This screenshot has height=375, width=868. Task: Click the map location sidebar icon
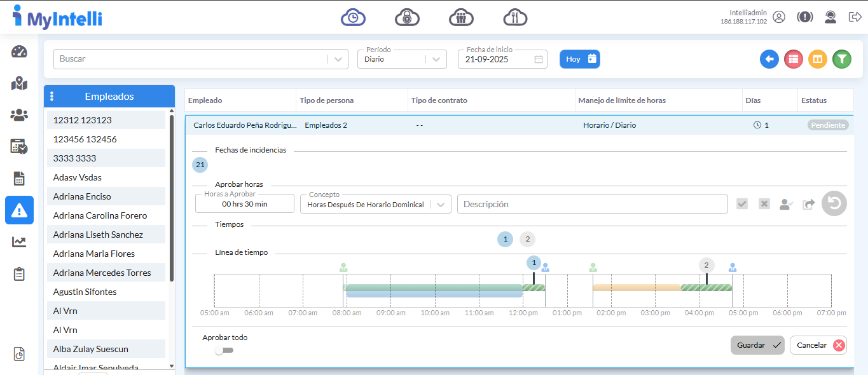coord(19,83)
